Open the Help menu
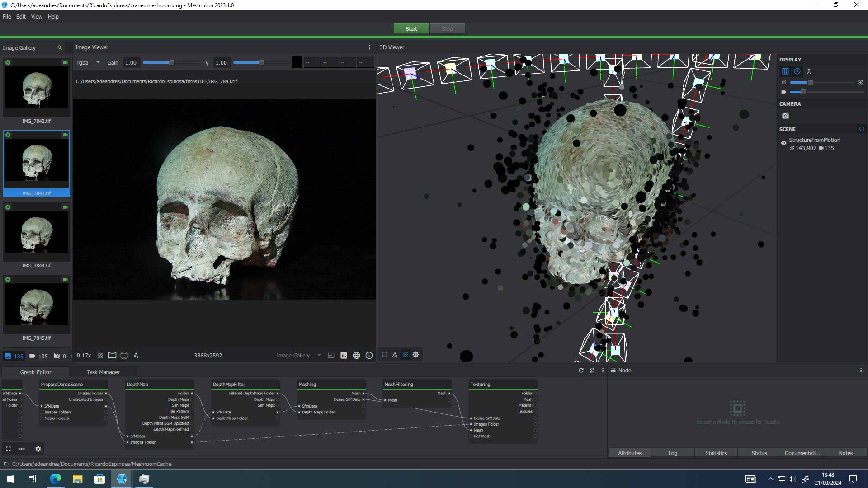Image resolution: width=868 pixels, height=488 pixels. point(53,17)
